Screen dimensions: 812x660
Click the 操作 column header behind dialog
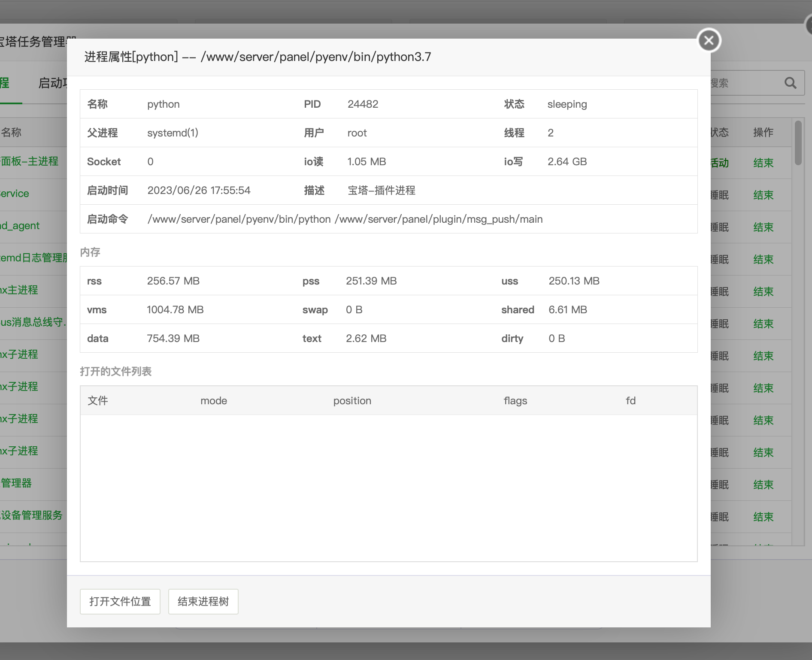(x=763, y=132)
